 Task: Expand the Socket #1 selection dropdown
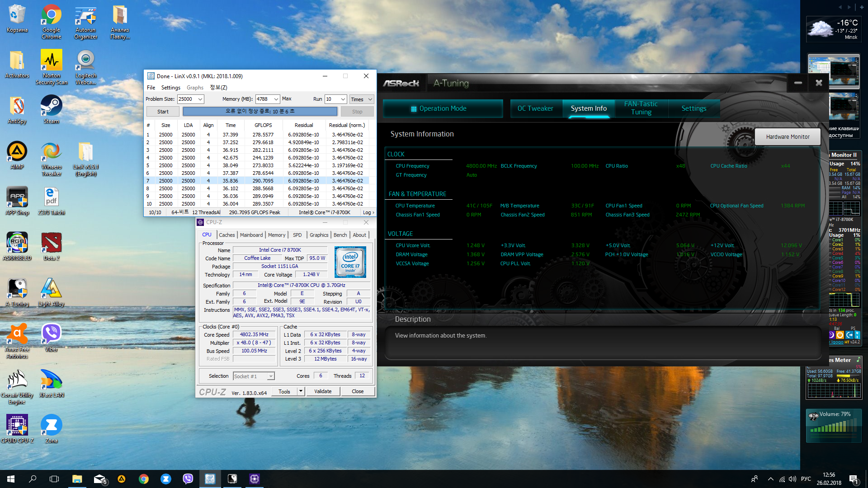tap(270, 376)
